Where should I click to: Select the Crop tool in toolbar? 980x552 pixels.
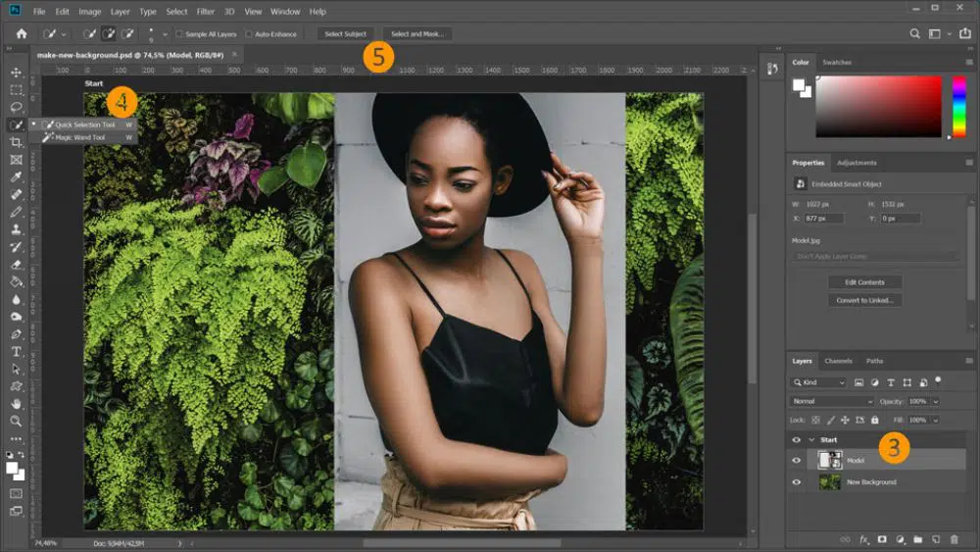[x=16, y=142]
